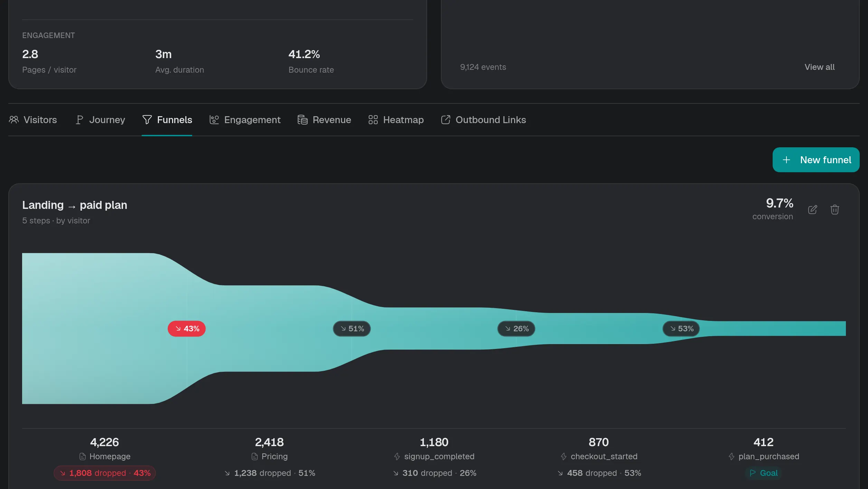Edit the Landing to paid plan funnel

point(813,210)
